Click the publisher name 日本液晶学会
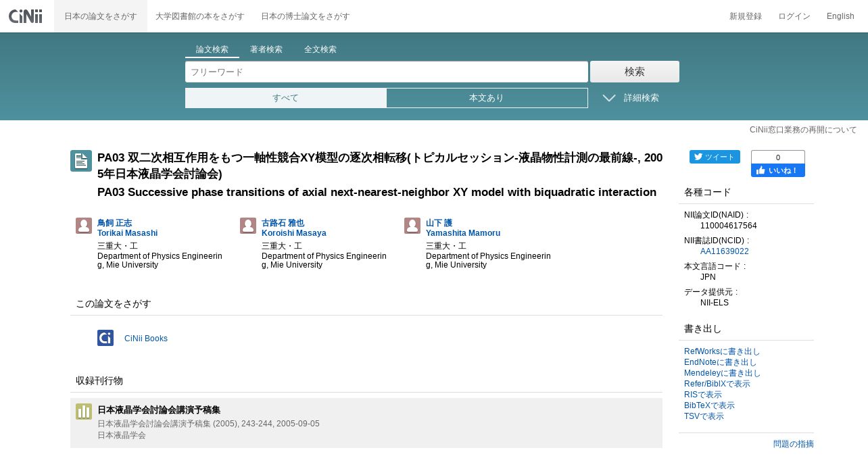The width and height of the screenshot is (868, 471). tap(122, 435)
